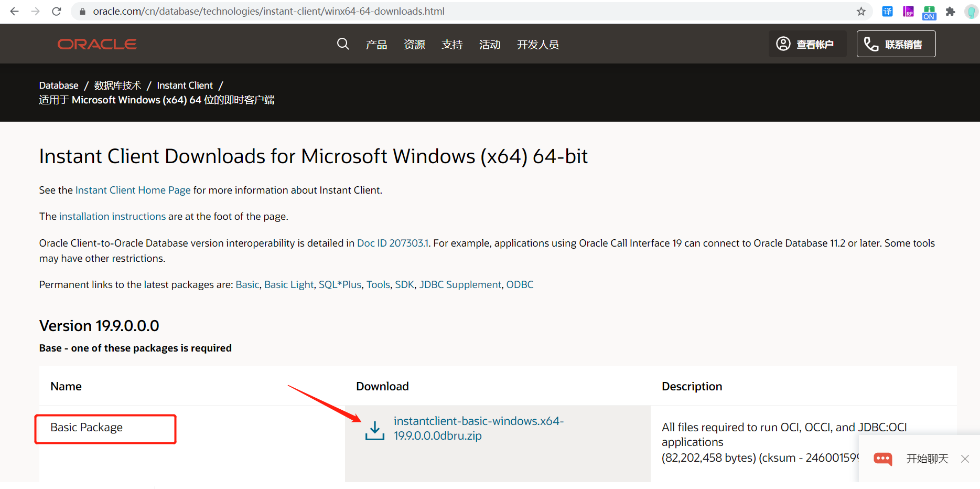Screen dimensions: 980x489
Task: Open the Axure RP extension icon
Action: coord(908,11)
